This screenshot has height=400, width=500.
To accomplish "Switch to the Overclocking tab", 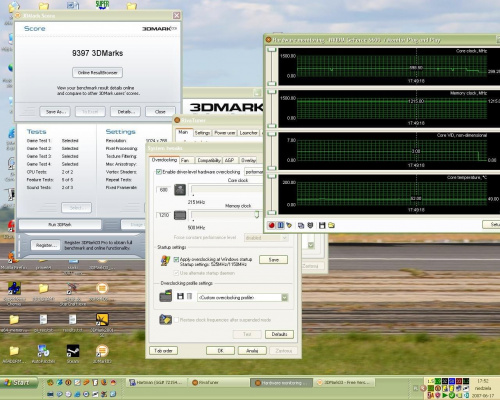I will 164,160.
